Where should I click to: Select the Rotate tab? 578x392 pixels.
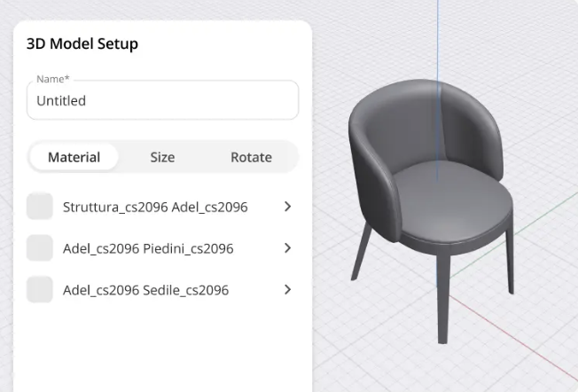click(x=251, y=157)
